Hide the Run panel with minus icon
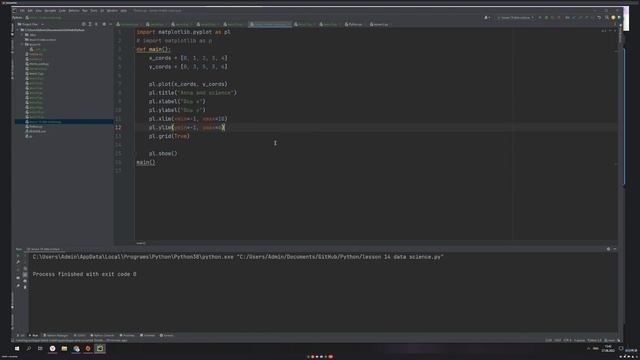Viewport: 640px width, 360px height. tap(615, 249)
